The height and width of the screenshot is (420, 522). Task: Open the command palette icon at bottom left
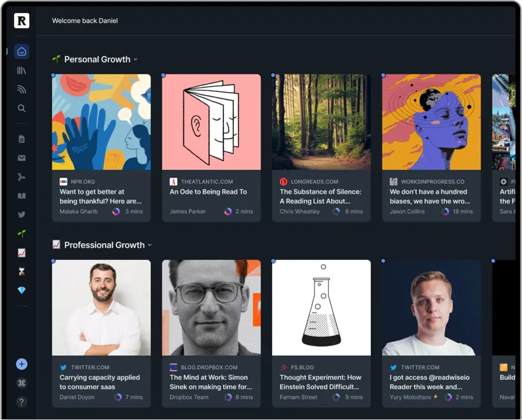point(21,383)
